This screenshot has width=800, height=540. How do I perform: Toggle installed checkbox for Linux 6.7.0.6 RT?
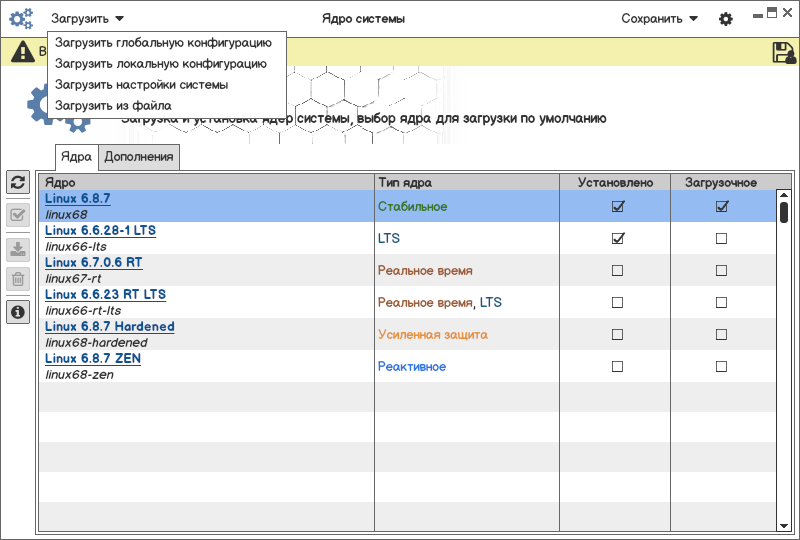(617, 270)
